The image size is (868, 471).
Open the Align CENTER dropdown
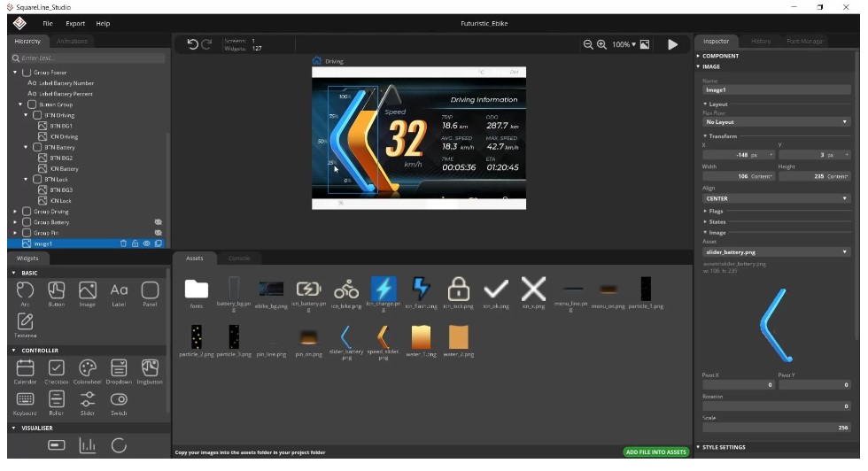[x=776, y=198]
